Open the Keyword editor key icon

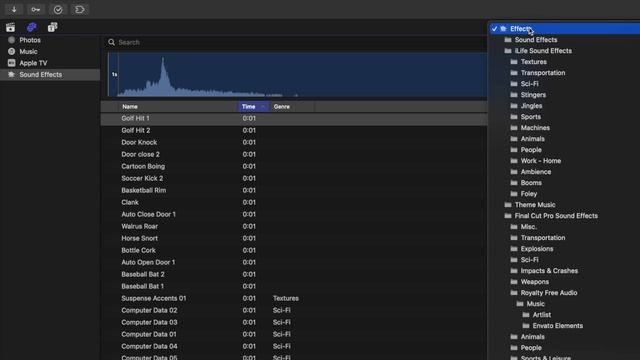click(36, 9)
